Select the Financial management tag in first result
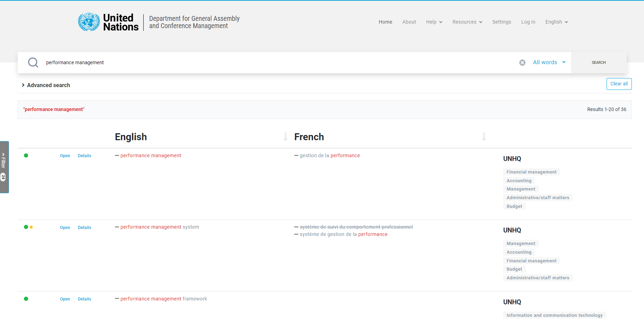644x322 pixels. pos(531,172)
